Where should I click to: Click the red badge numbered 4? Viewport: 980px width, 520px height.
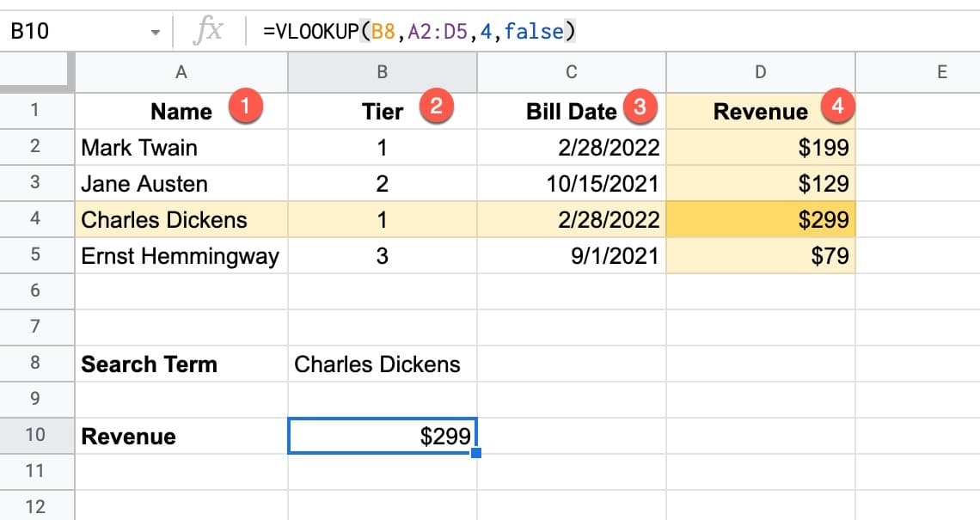coord(837,108)
